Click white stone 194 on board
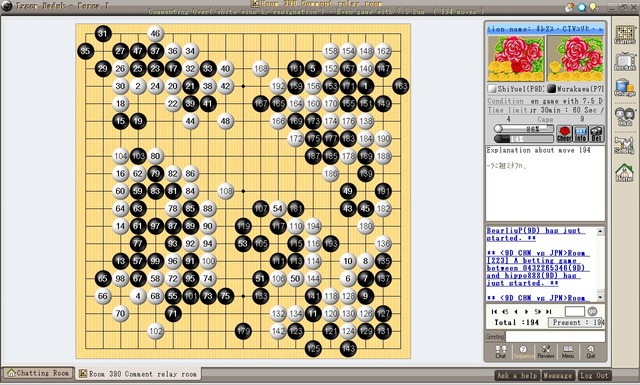The image size is (640, 385). pos(313,226)
